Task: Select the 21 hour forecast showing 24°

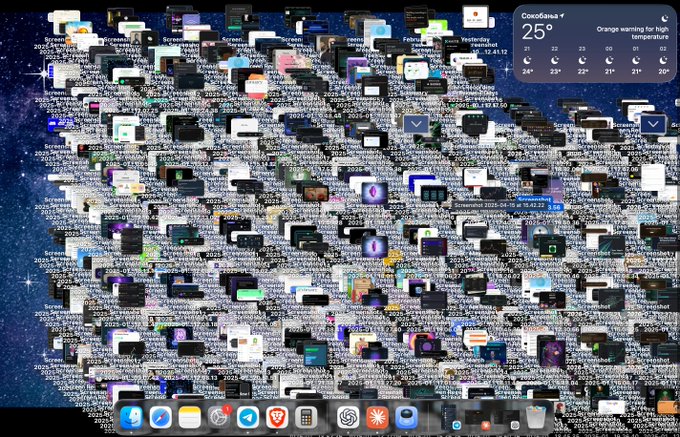Action: coord(527,60)
